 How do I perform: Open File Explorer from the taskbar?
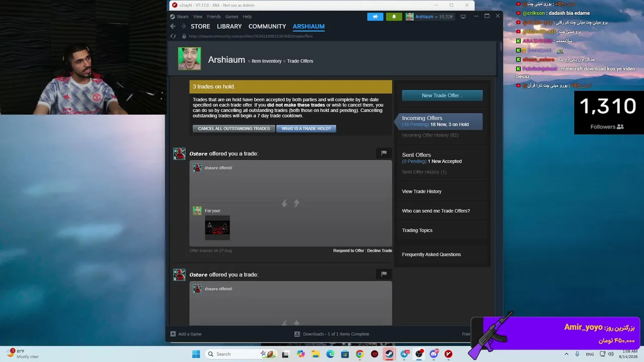coord(315,354)
